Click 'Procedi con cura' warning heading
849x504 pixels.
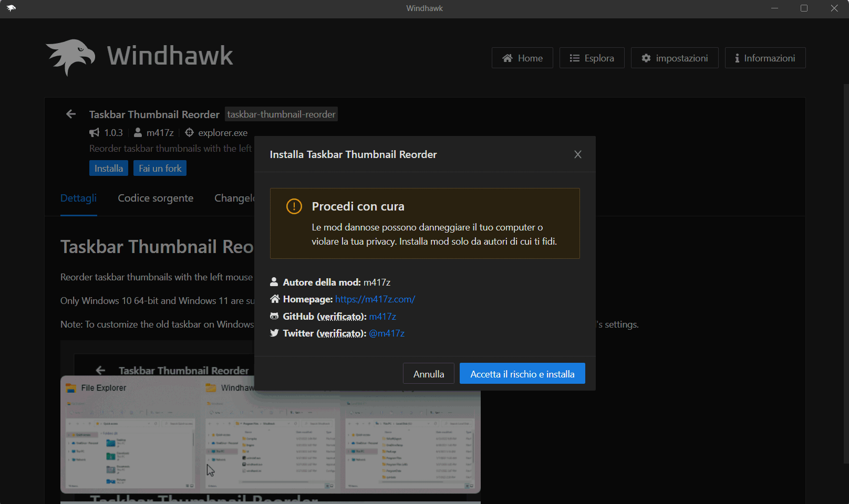pos(358,206)
